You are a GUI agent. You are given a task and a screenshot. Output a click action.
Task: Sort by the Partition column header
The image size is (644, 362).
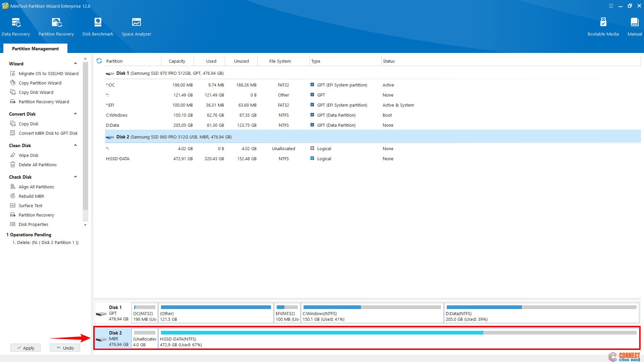tap(133, 61)
